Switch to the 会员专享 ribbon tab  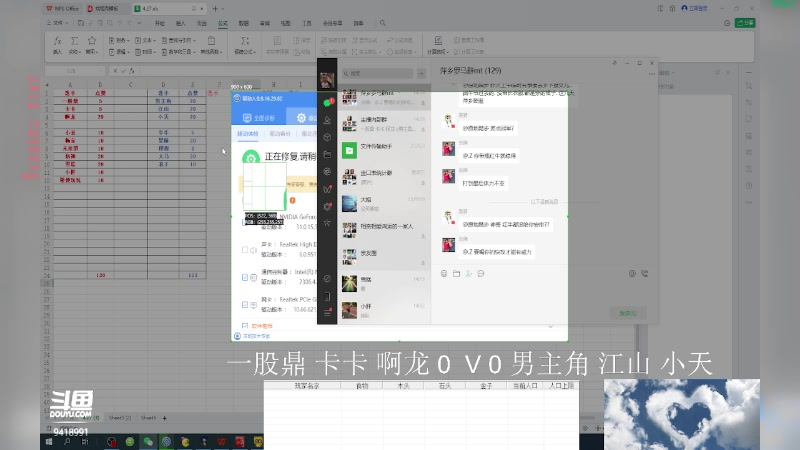point(333,23)
